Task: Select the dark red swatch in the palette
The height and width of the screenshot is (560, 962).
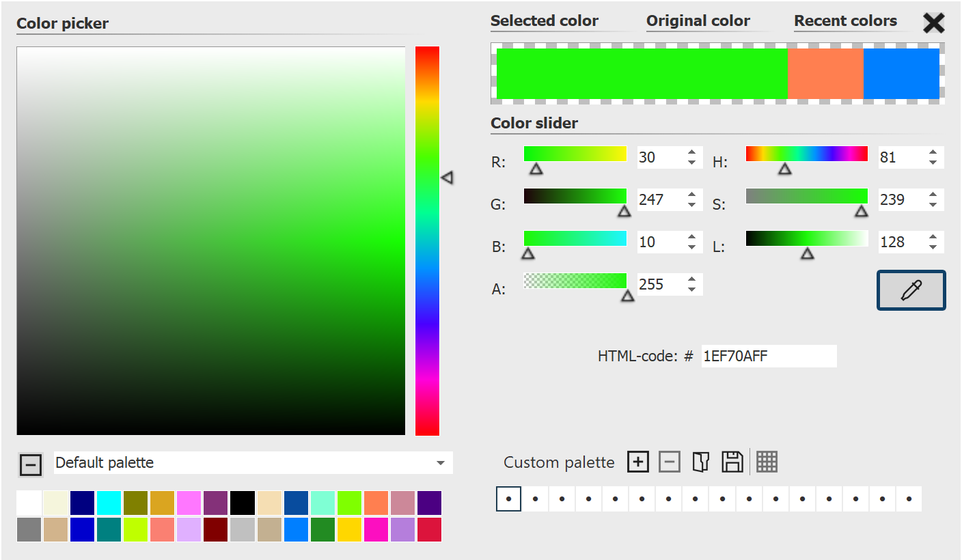Action: click(x=216, y=529)
